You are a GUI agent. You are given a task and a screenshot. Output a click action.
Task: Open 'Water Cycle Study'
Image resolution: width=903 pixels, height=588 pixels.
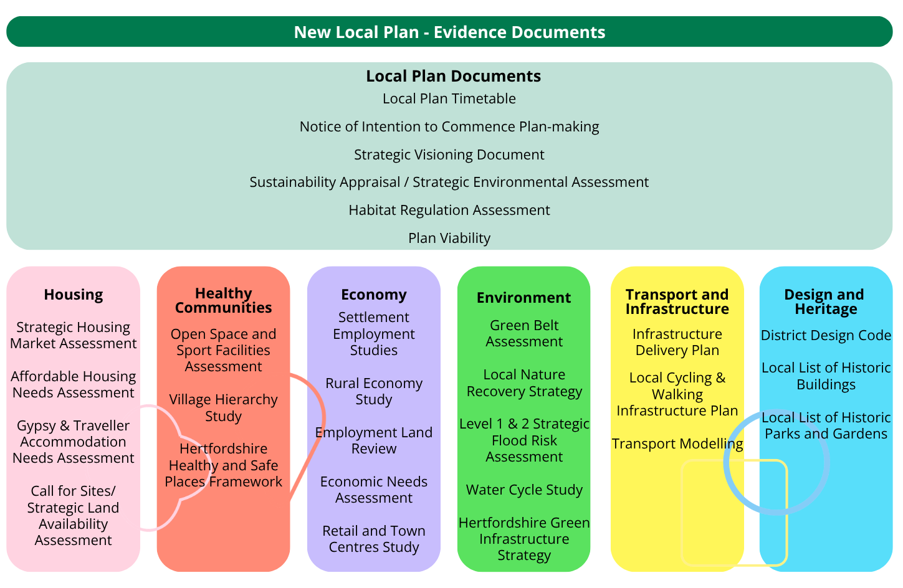(524, 490)
